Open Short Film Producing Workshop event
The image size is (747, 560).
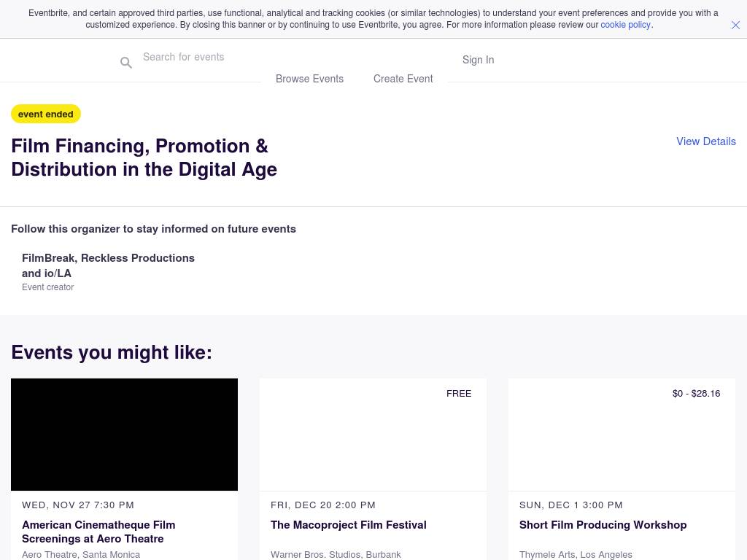[603, 525]
